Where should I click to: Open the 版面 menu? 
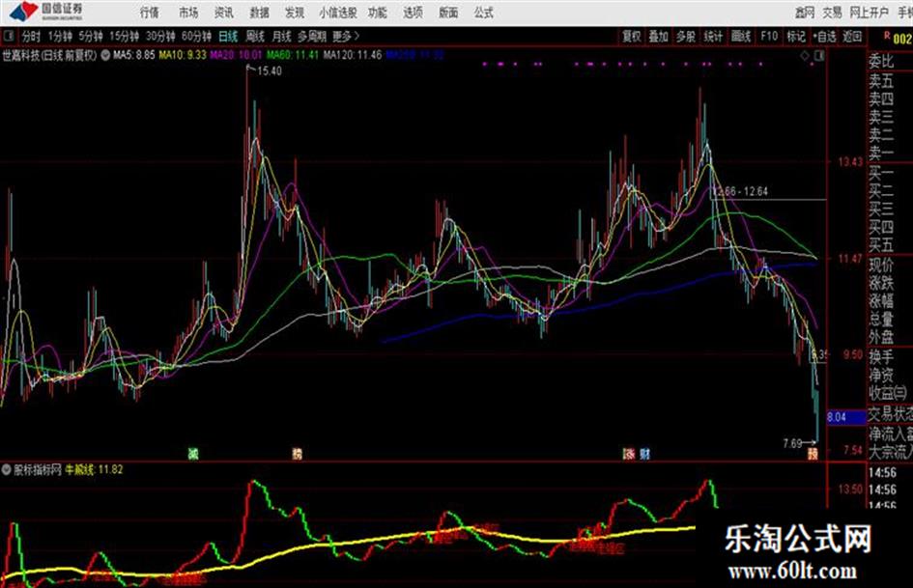pyautogui.click(x=448, y=13)
